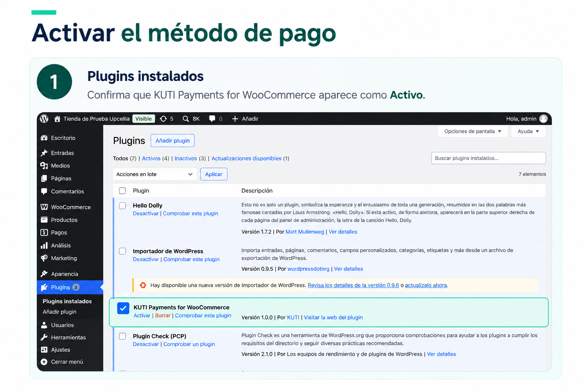Screen dimensions: 588x392
Task: Click the Herramientas wrench icon
Action: pos(44,337)
